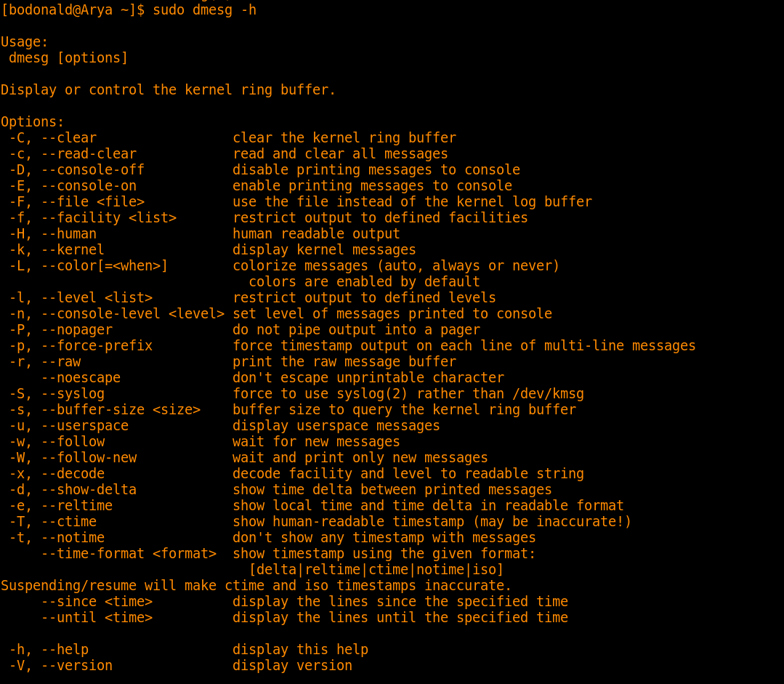Viewport: 784px width, 684px height.
Task: Click the '--version' option text
Action: [x=77, y=666]
